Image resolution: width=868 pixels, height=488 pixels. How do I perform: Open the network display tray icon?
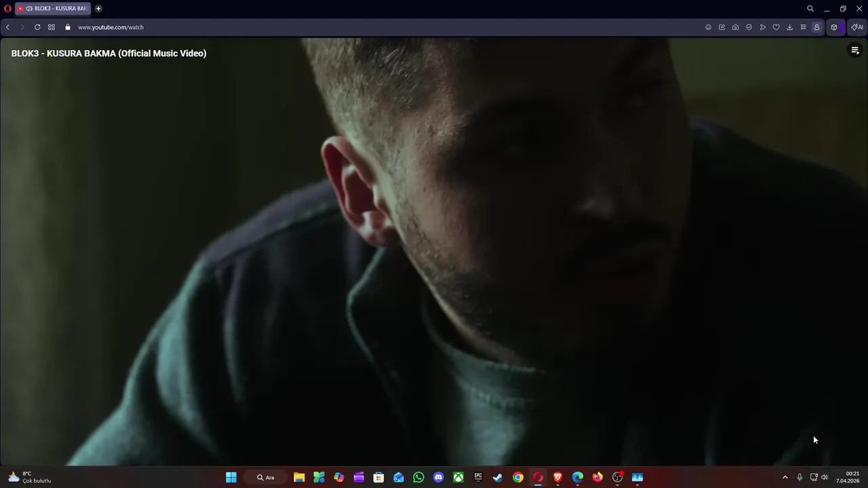pos(814,477)
